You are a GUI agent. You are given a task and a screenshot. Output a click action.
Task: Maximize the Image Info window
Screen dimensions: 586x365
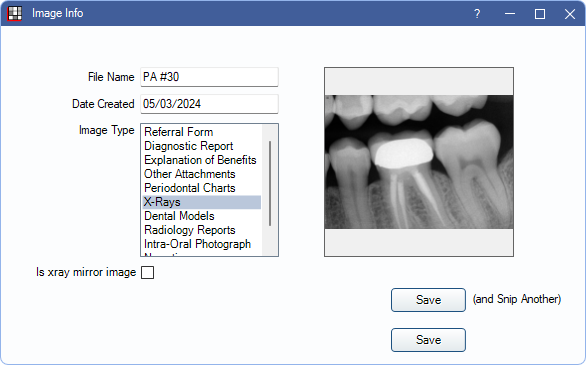tap(540, 14)
